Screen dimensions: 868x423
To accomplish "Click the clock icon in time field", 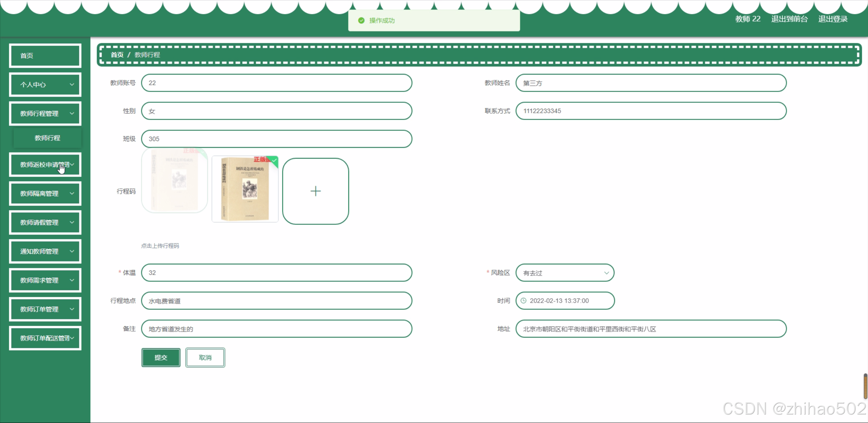I will [x=523, y=301].
